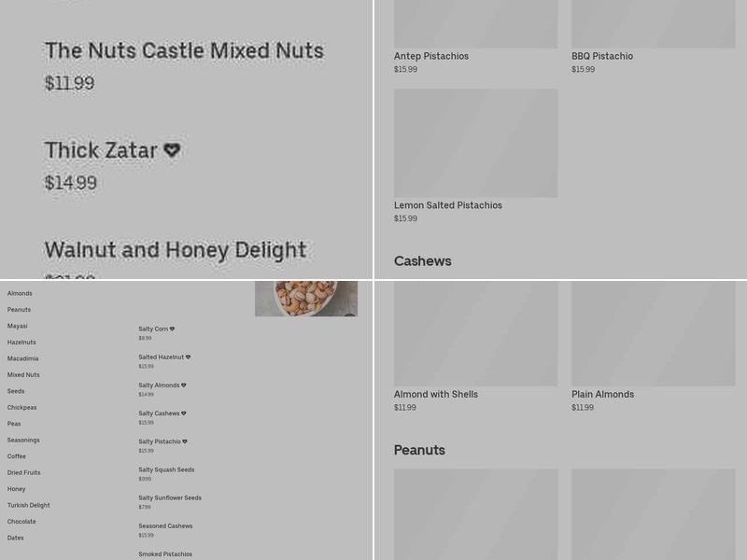Select the Almonds category in sidebar
747x560 pixels.
click(20, 293)
